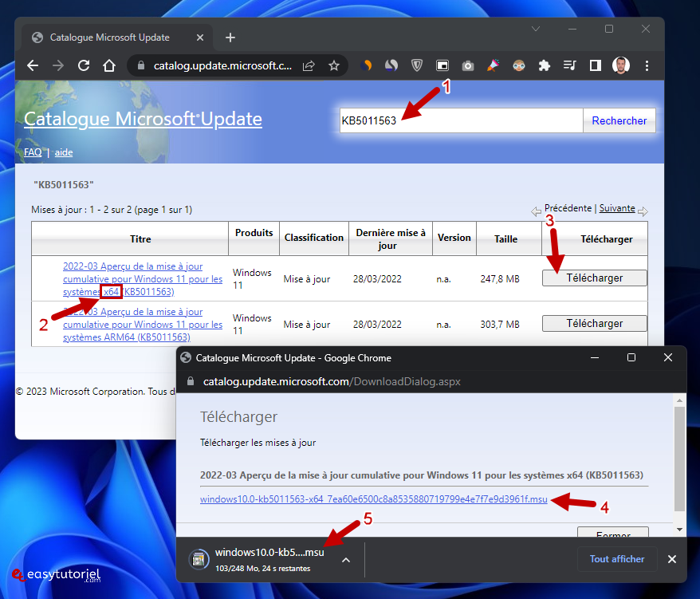Open the FAQ link
This screenshot has width=700, height=599.
click(x=33, y=152)
